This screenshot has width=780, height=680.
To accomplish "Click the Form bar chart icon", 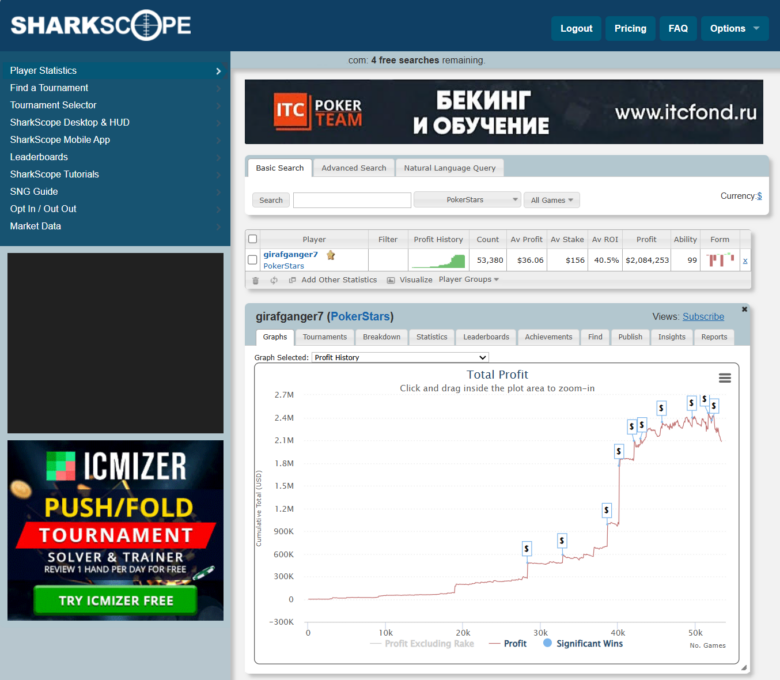I will pos(720,259).
